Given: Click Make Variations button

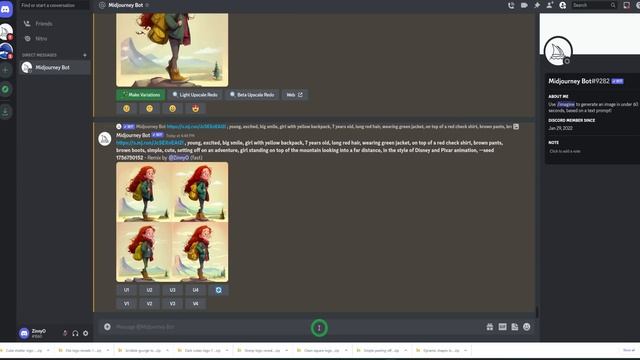Looking at the screenshot, I should [141, 95].
